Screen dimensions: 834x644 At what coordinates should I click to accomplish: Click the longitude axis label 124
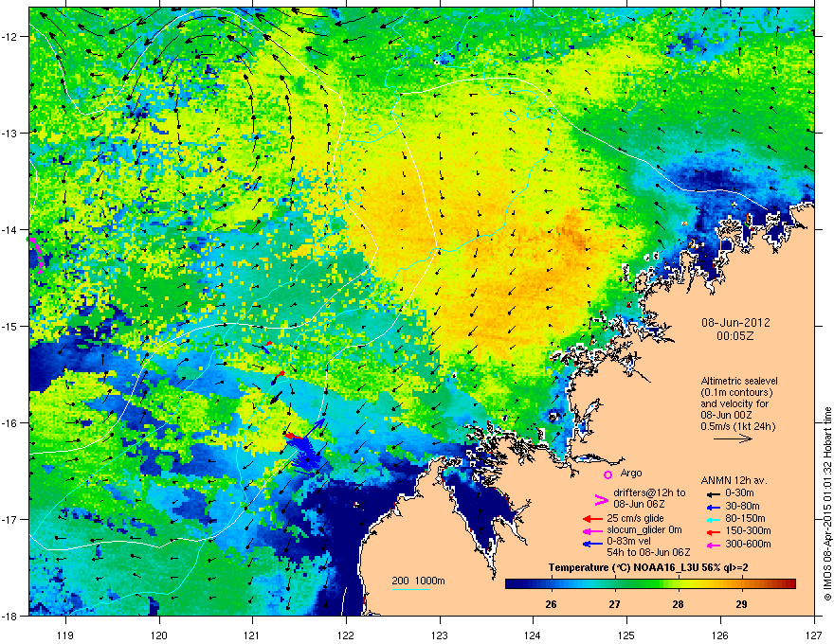[x=533, y=635]
